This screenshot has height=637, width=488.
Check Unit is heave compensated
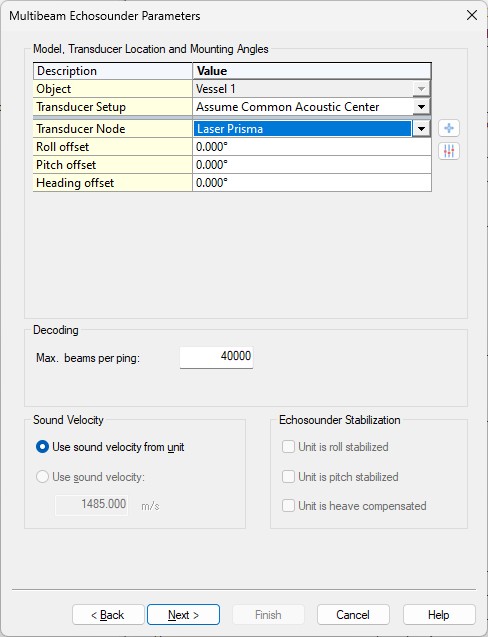(288, 506)
